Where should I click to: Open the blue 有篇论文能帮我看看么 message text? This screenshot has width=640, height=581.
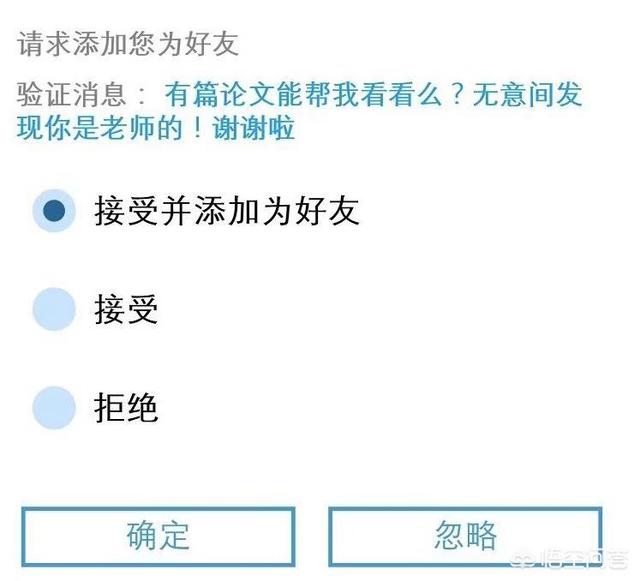pos(303,94)
